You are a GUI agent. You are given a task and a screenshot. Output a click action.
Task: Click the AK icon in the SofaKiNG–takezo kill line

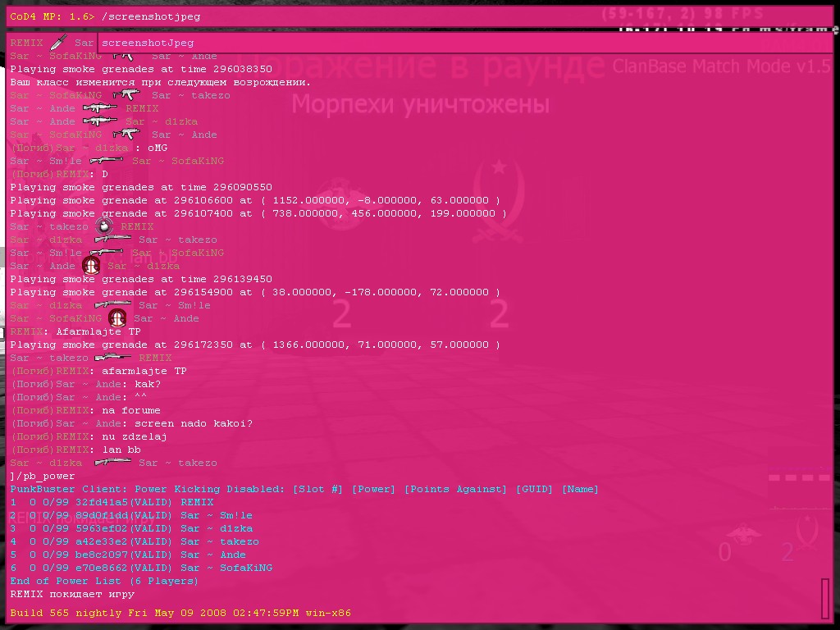click(126, 95)
